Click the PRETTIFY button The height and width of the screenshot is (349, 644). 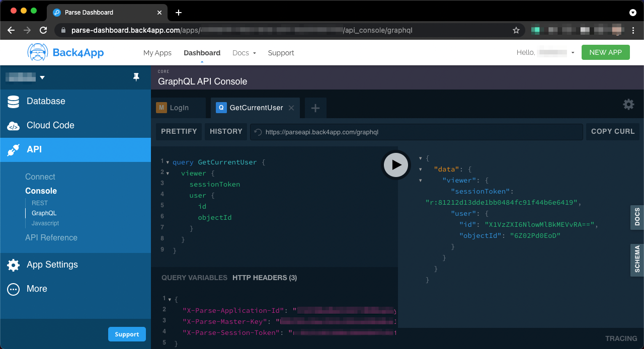click(179, 131)
